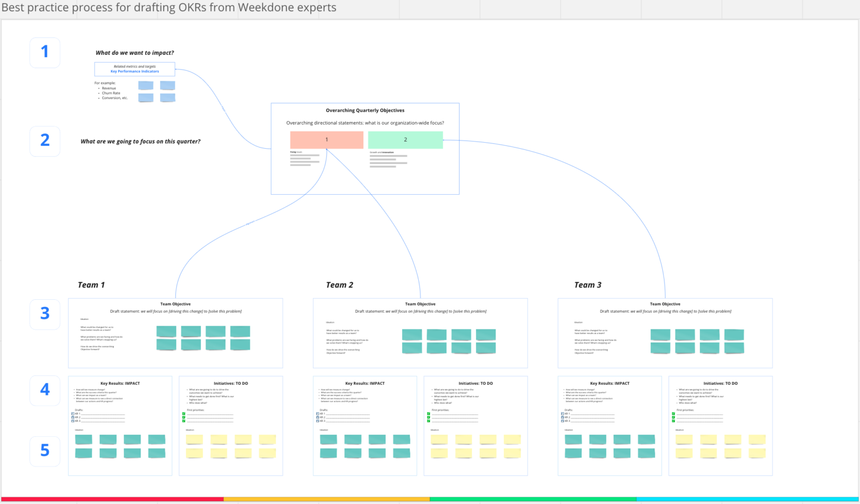
Task: Click the board title mentioning Weekdone experts
Action: 168,7
